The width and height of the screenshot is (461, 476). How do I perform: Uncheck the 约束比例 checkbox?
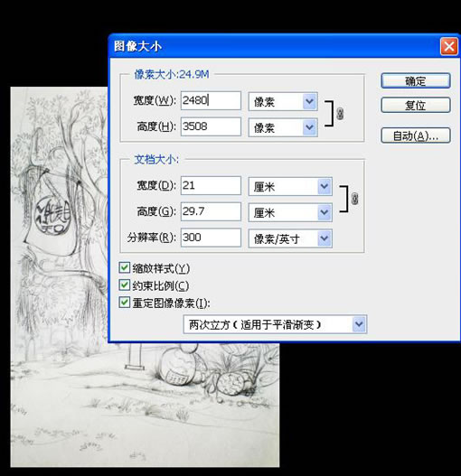coord(124,285)
